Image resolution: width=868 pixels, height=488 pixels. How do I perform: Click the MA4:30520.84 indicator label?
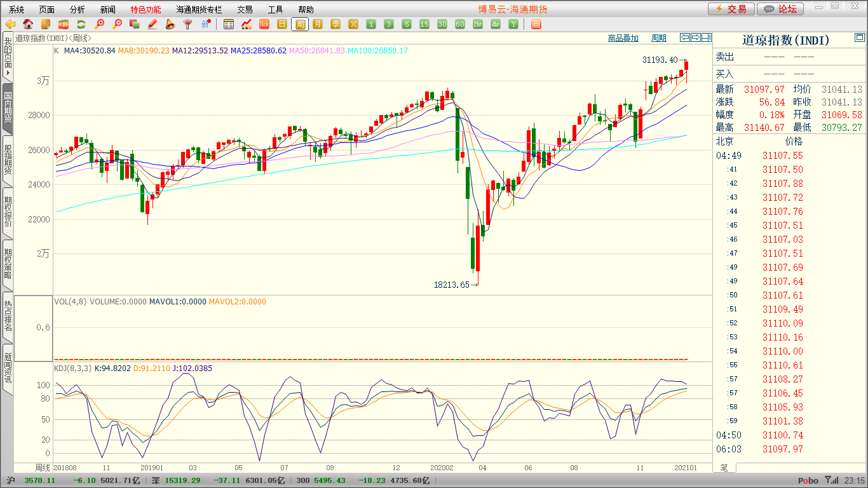click(x=90, y=50)
